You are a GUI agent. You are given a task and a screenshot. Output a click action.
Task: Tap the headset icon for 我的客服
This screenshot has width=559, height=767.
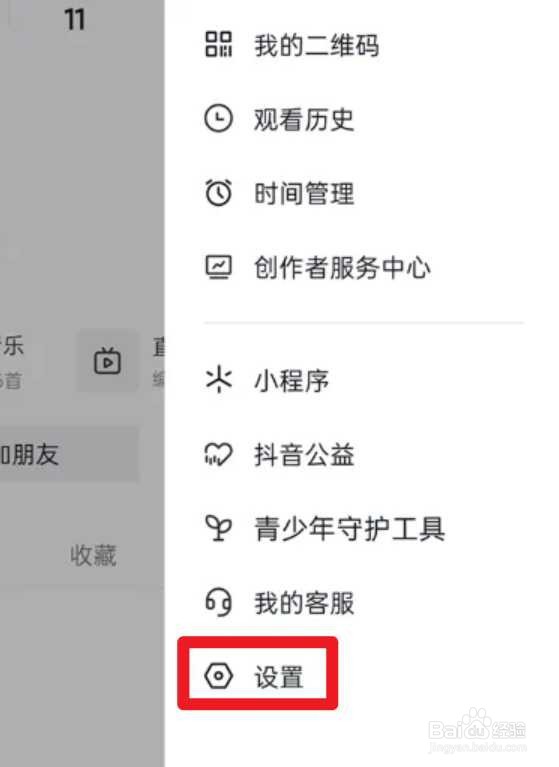point(218,602)
